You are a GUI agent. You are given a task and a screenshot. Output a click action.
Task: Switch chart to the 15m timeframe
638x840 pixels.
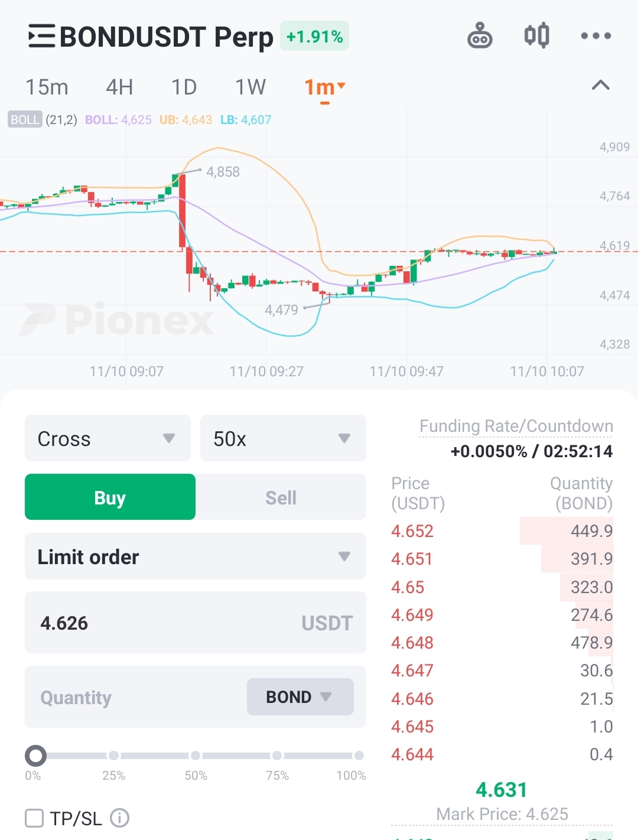[x=47, y=87]
